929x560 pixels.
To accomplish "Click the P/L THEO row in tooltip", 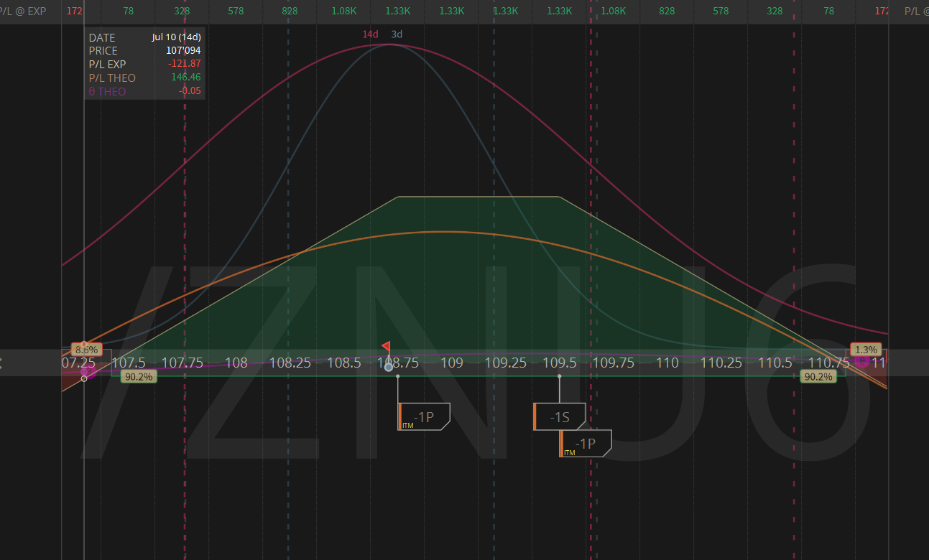I will (144, 78).
